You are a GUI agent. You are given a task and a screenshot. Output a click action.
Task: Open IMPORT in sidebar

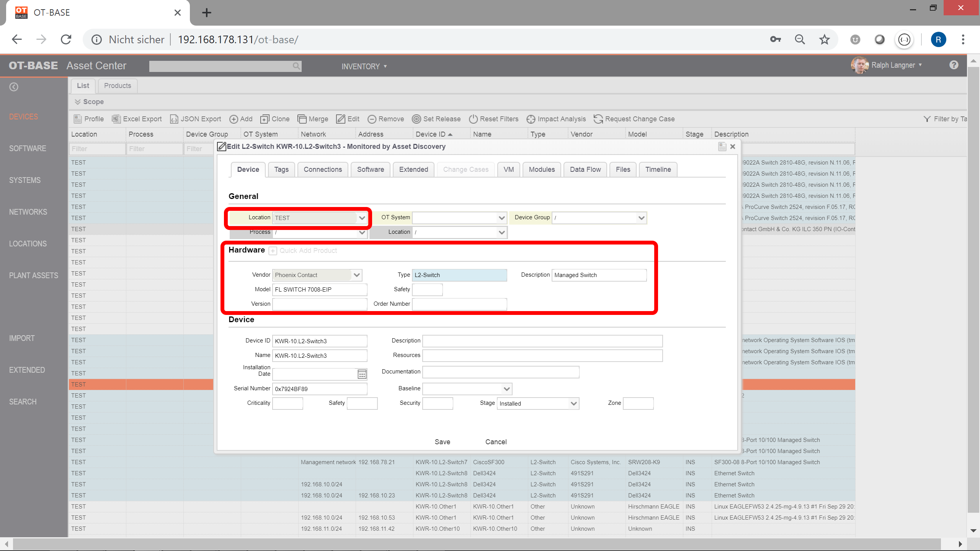[x=22, y=338]
